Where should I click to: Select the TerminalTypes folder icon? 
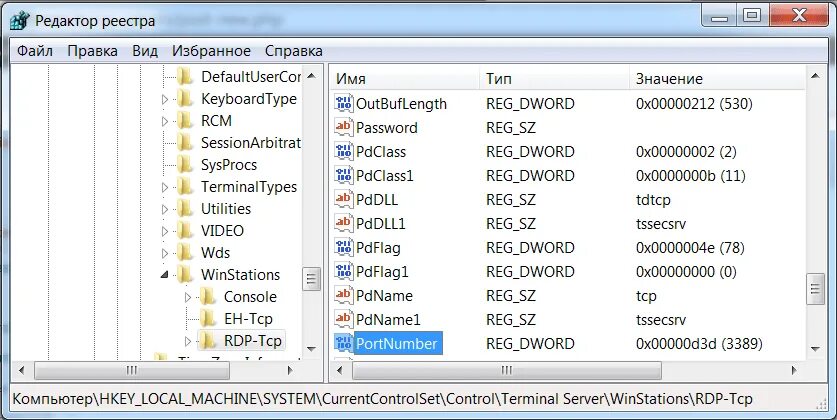point(185,187)
